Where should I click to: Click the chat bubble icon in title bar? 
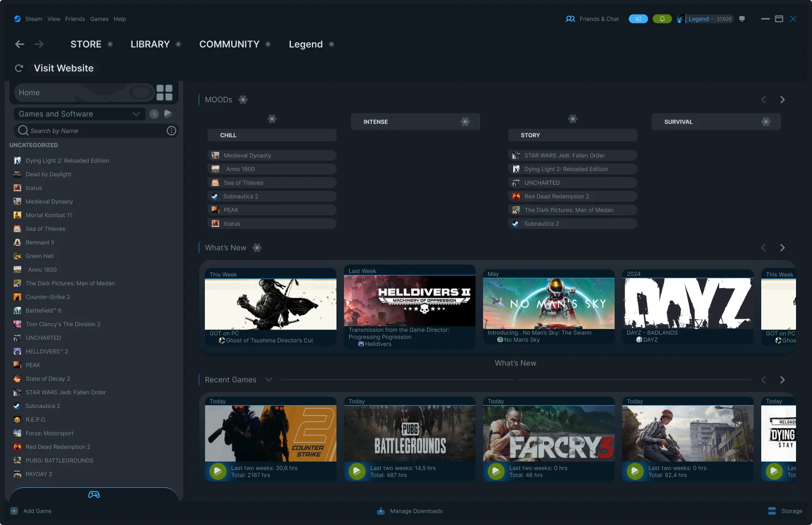[742, 19]
